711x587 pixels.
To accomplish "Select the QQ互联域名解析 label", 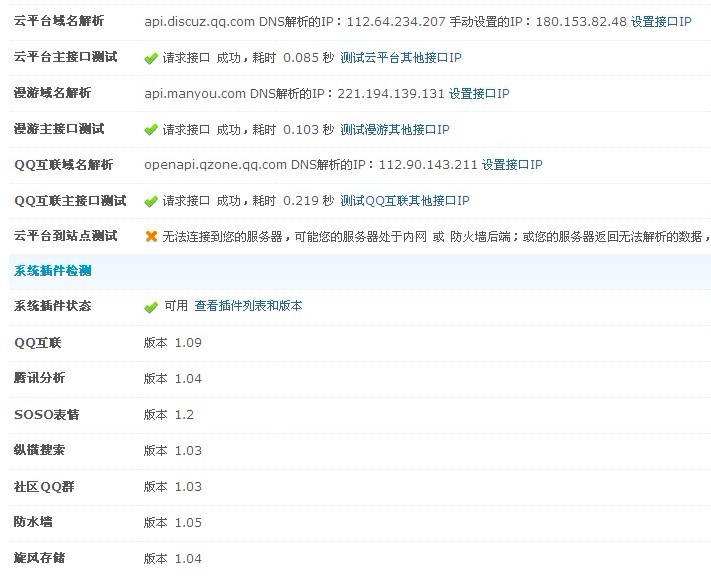I will click(63, 165).
